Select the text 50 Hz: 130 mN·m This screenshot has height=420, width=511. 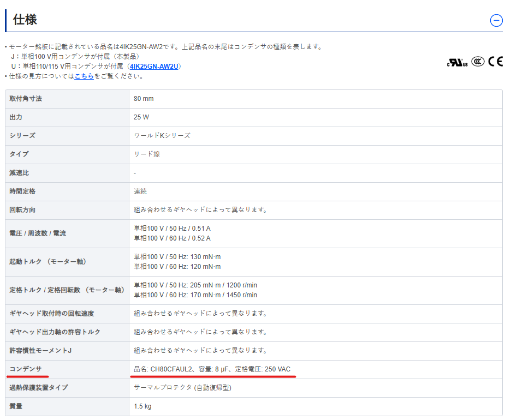(x=195, y=257)
